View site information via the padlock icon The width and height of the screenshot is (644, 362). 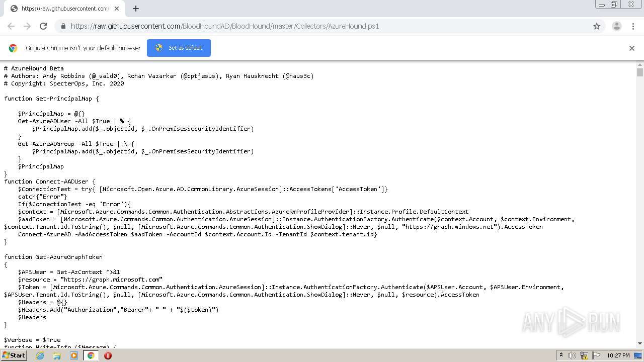point(63,26)
